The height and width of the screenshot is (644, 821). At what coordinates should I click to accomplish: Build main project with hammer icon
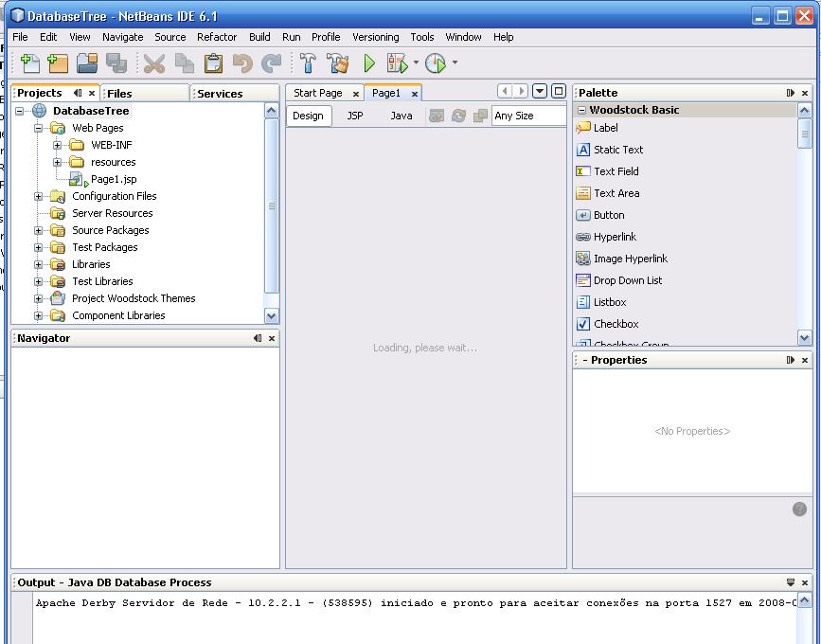(x=308, y=63)
